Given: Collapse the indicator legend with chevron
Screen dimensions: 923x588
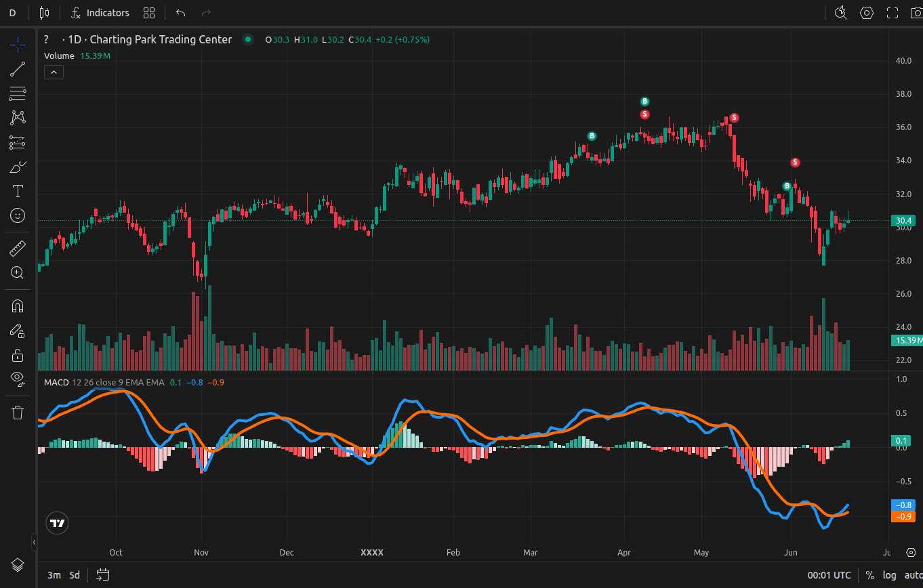Looking at the screenshot, I should pos(54,72).
